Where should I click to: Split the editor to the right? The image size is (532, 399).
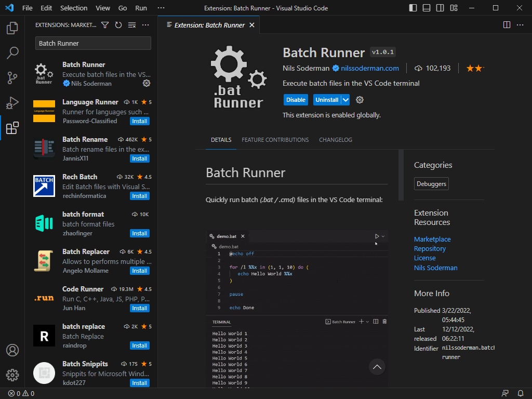point(507,25)
